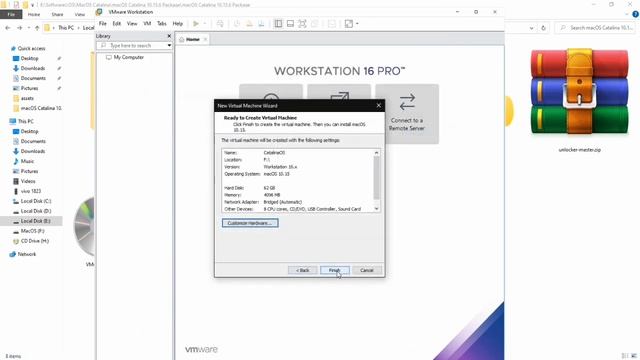Click the Back arrow in File Explorer
The image size is (640, 360).
click(x=8, y=28)
